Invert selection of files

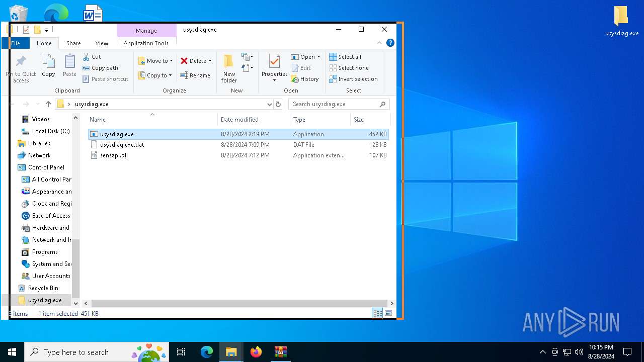click(x=353, y=79)
